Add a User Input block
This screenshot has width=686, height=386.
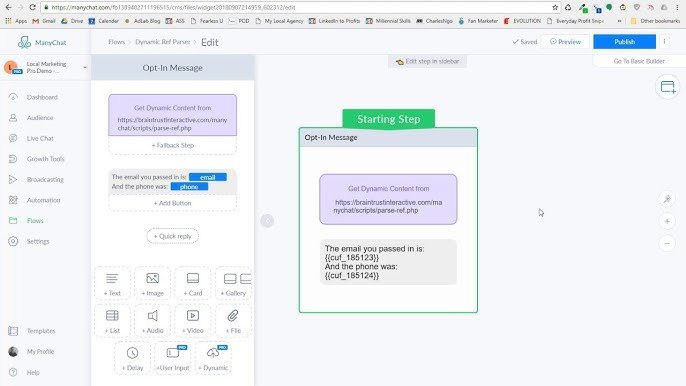[x=173, y=358]
